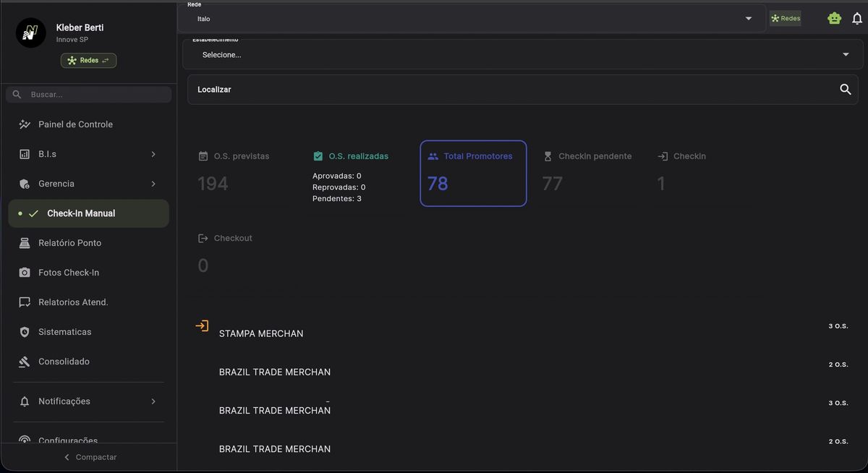
Task: Click the orange check-in arrow beside STAMPA MERCHAN
Action: (x=202, y=326)
